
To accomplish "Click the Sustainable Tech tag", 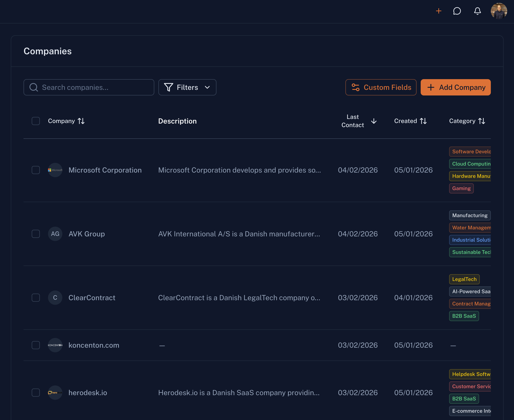I will (470, 252).
